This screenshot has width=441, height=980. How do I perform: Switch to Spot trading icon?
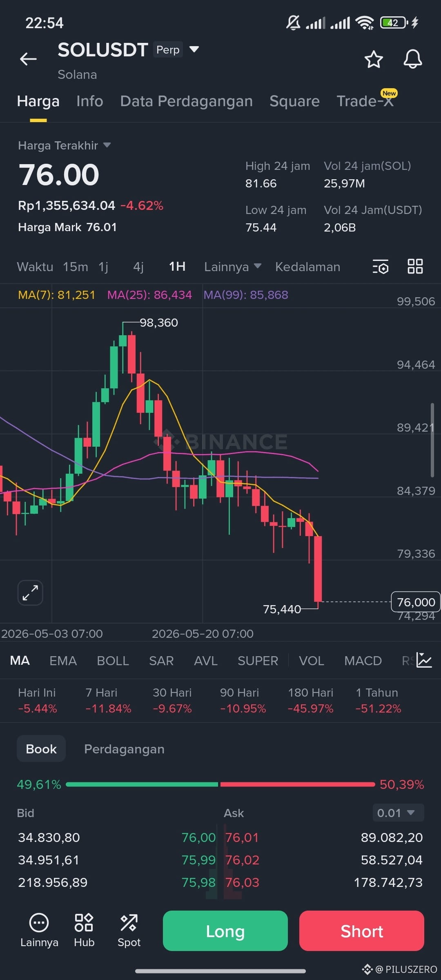pos(129,931)
